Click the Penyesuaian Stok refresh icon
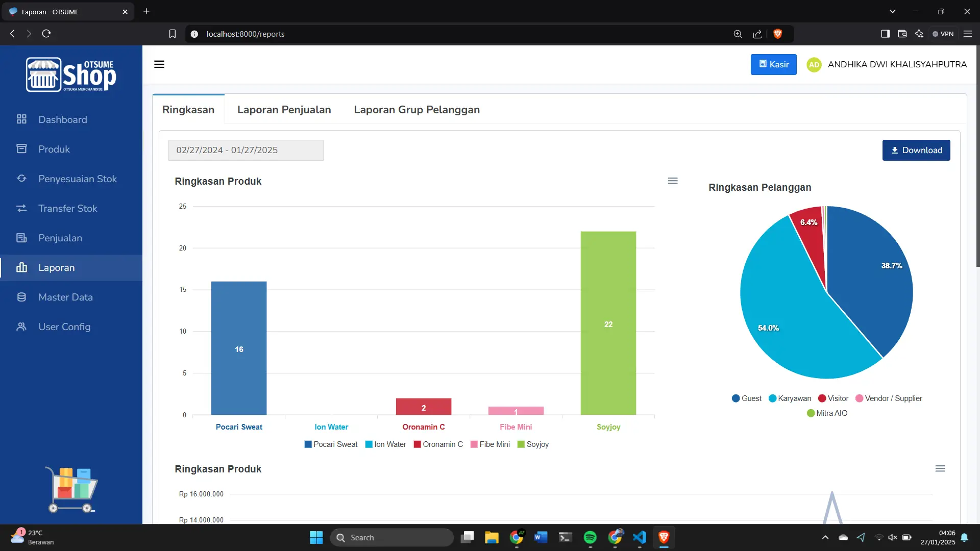 click(21, 179)
